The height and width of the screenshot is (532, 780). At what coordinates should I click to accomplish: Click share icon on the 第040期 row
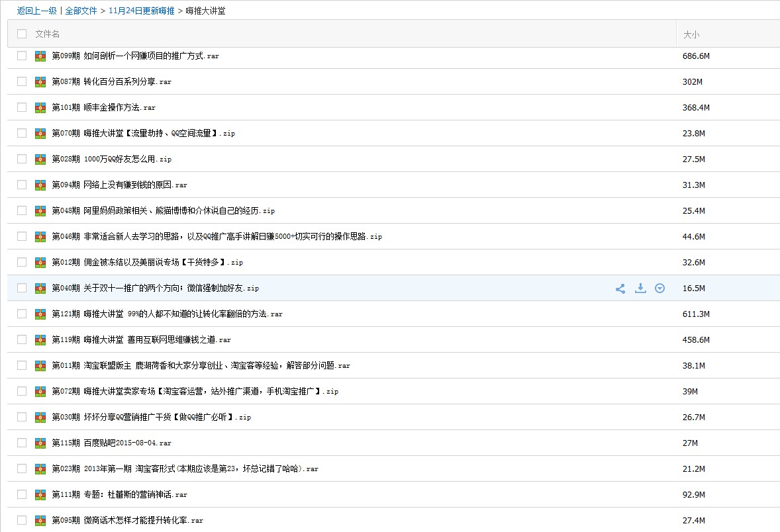coord(620,288)
